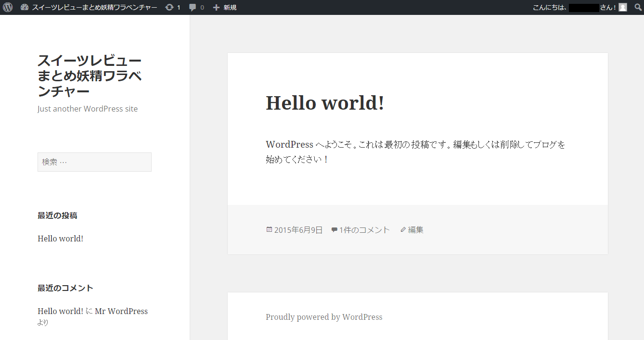Open the Hello world! post title
This screenshot has height=340, width=644.
click(325, 102)
